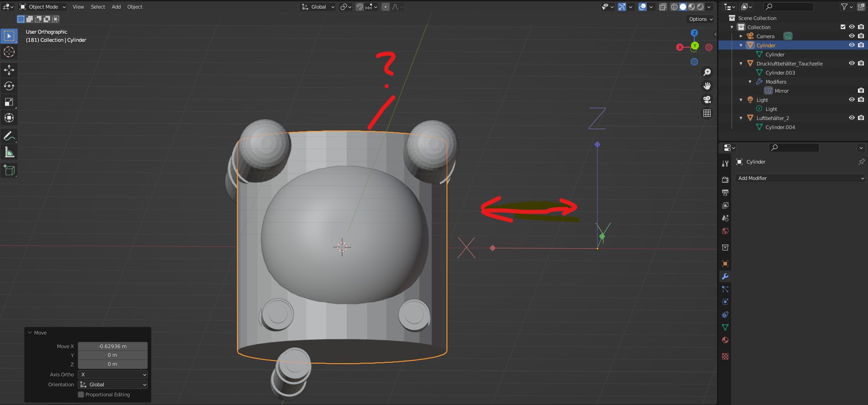Open the Orientation Global dropdown in Move panel
The image size is (868, 405).
click(x=113, y=385)
